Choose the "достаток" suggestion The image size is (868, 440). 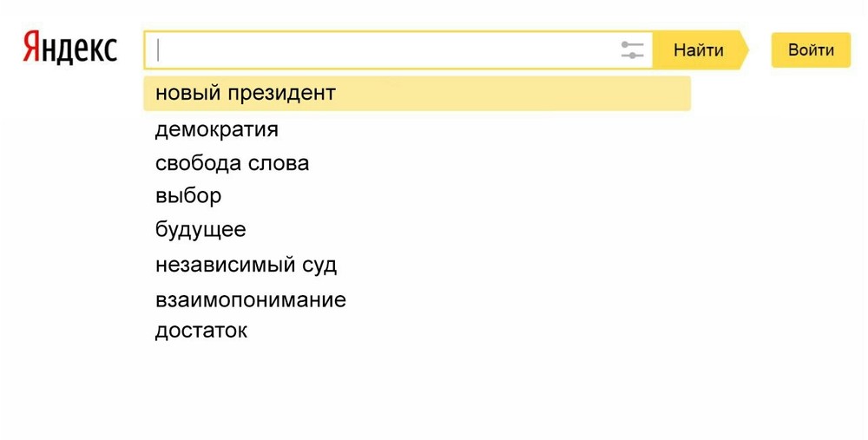click(x=201, y=331)
